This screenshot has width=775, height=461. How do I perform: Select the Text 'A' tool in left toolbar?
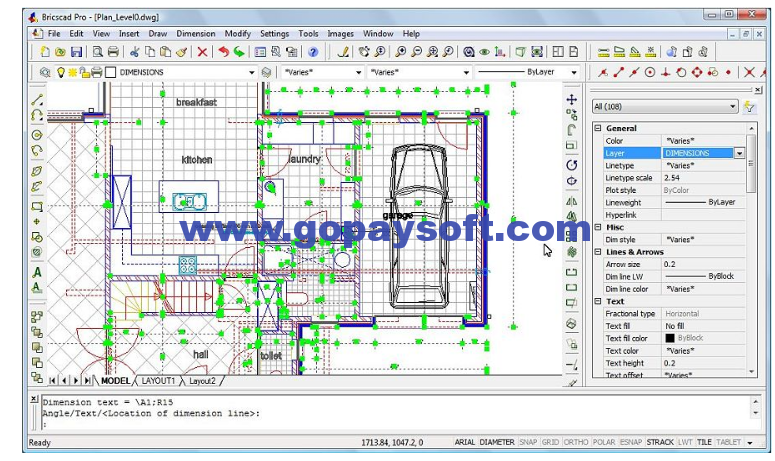(x=37, y=272)
